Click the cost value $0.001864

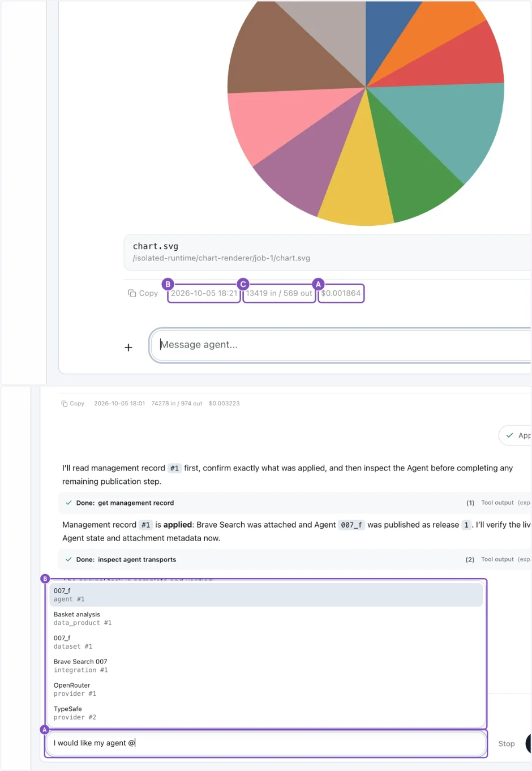(x=341, y=293)
